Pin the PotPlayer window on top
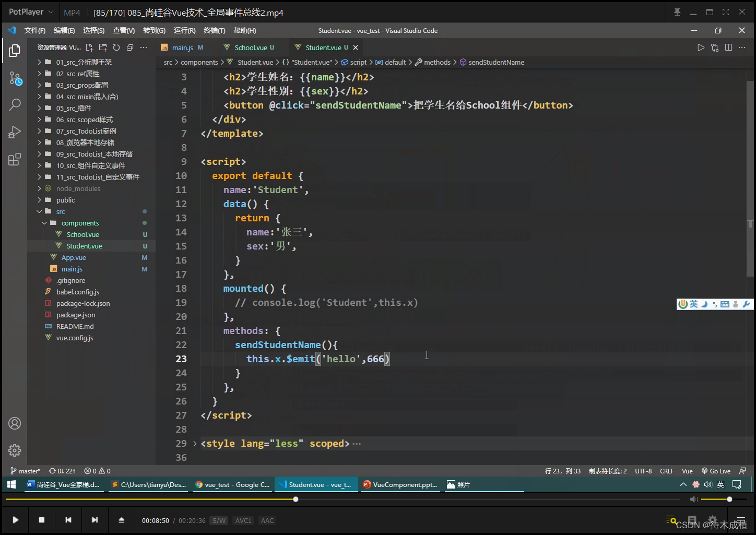The height and width of the screenshot is (535, 756). click(677, 12)
